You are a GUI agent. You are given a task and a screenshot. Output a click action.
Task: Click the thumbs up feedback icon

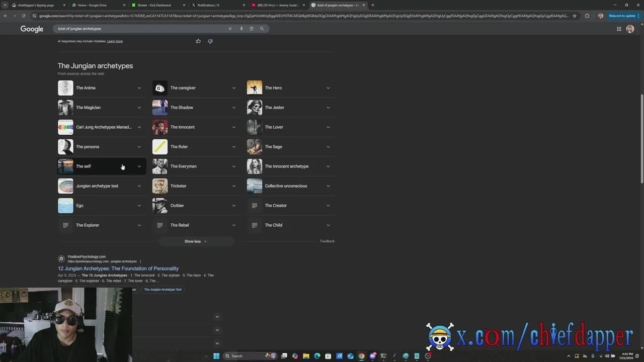(x=198, y=41)
